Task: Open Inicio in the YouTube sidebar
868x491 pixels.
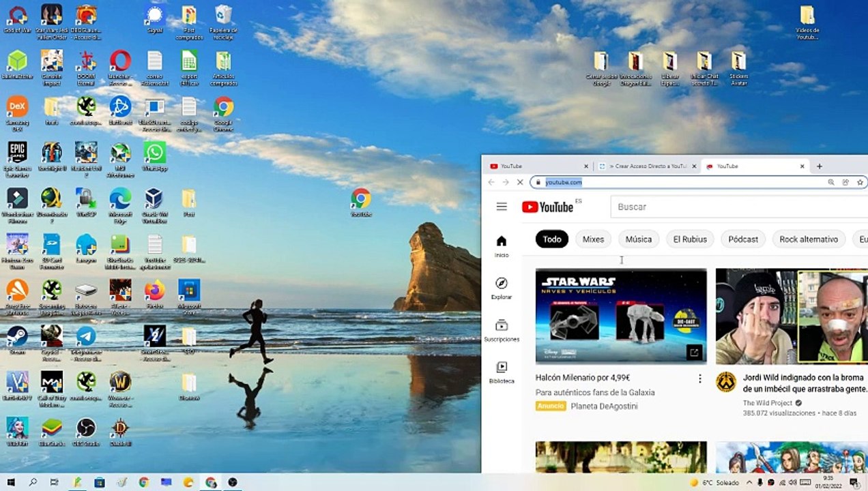Action: [x=502, y=246]
